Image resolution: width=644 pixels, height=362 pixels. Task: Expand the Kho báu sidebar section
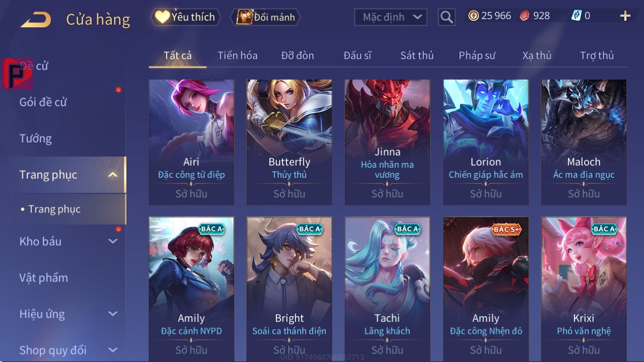point(113,241)
